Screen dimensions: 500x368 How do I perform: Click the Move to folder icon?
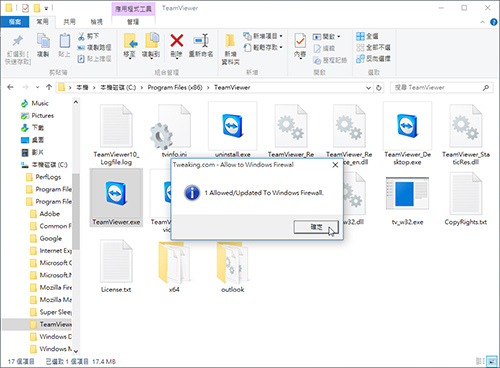point(130,41)
